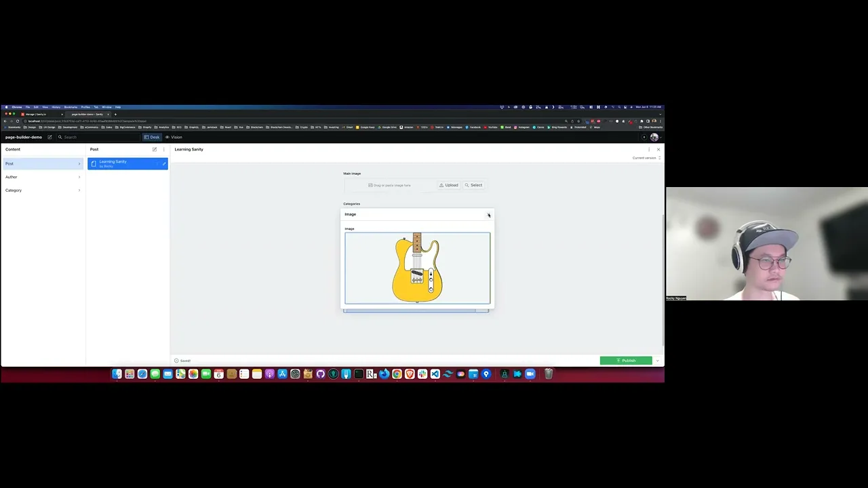The height and width of the screenshot is (488, 868).
Task: Click the Learning Sanity row pencil icon
Action: tap(163, 163)
